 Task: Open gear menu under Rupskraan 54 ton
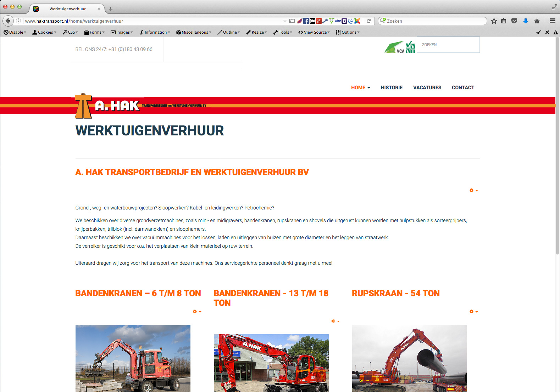click(x=474, y=312)
